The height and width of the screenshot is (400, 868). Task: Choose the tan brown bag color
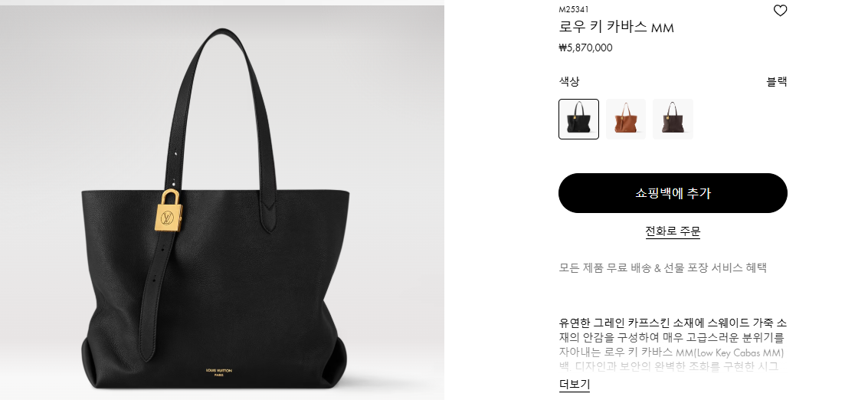[x=626, y=119]
